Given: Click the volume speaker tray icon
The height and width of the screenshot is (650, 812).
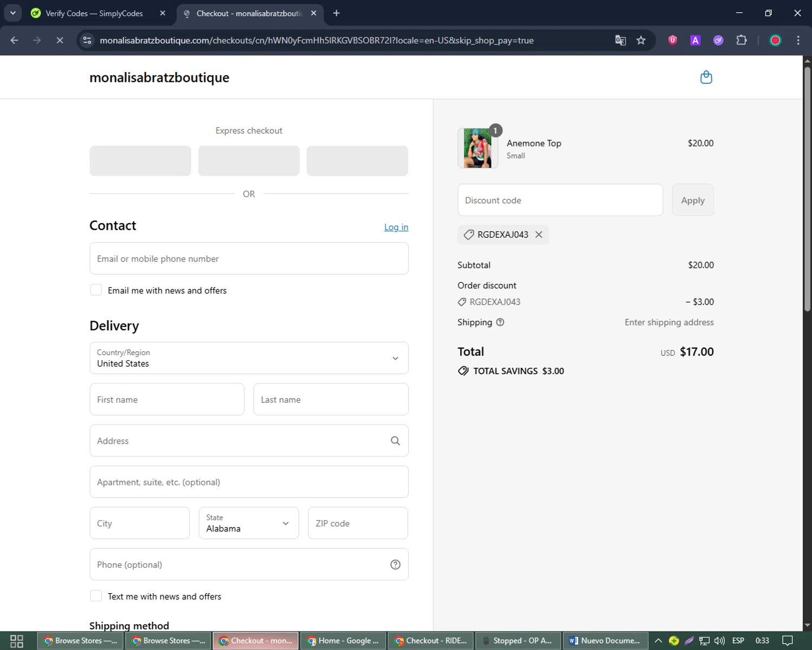Looking at the screenshot, I should pos(719,641).
